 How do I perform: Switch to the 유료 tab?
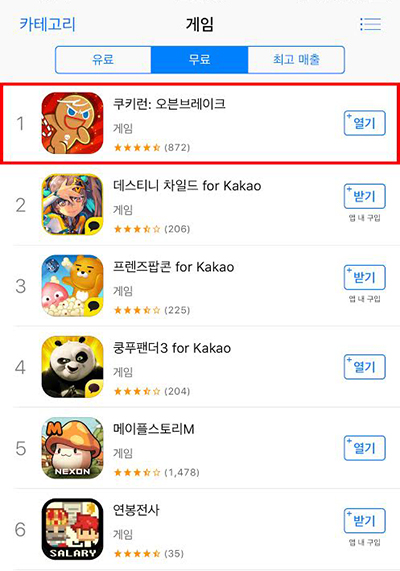(103, 59)
